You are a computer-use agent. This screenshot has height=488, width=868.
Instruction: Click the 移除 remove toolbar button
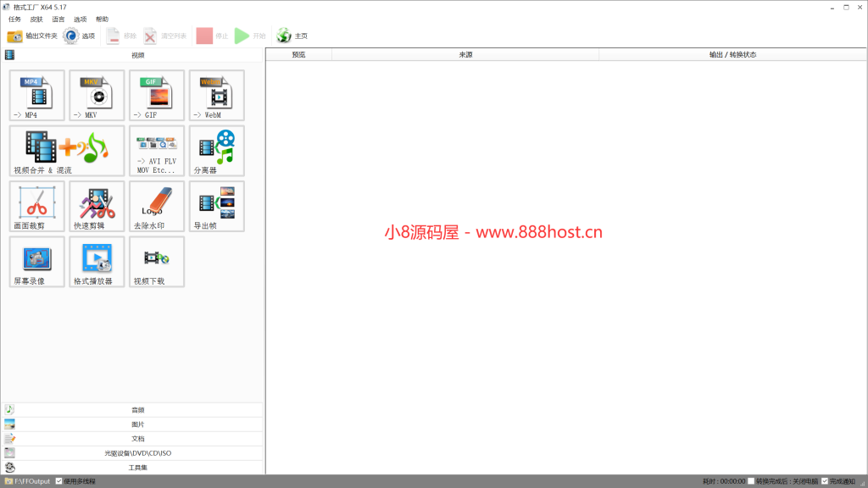click(x=121, y=36)
